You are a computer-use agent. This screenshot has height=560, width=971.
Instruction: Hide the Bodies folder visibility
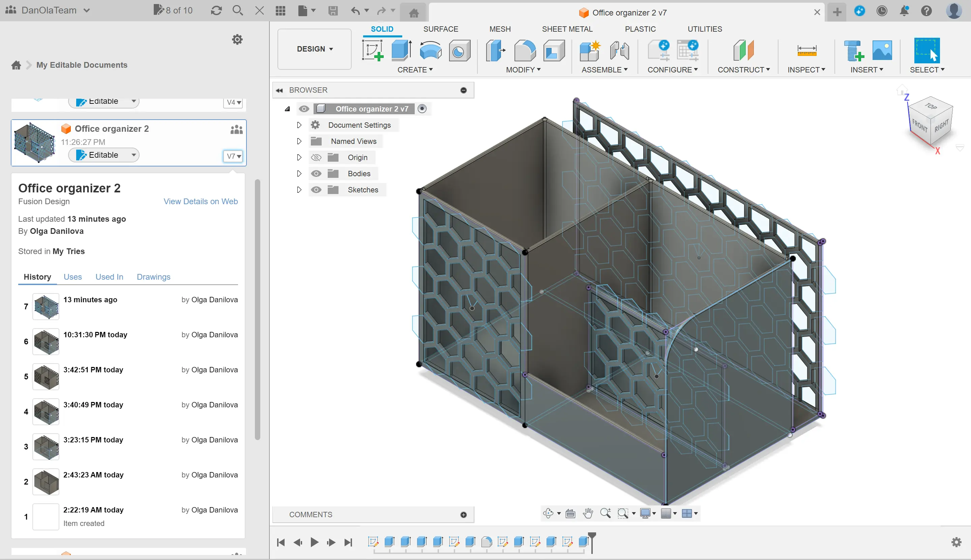316,174
